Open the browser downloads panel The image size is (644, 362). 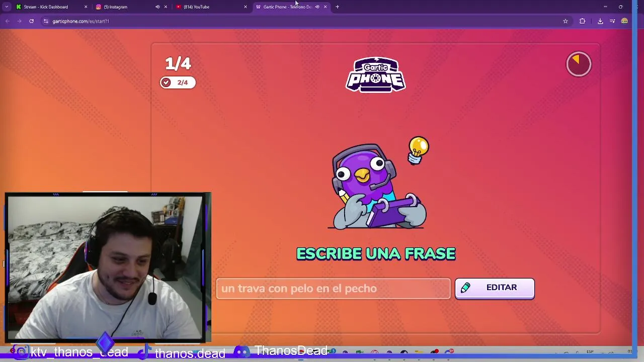600,21
